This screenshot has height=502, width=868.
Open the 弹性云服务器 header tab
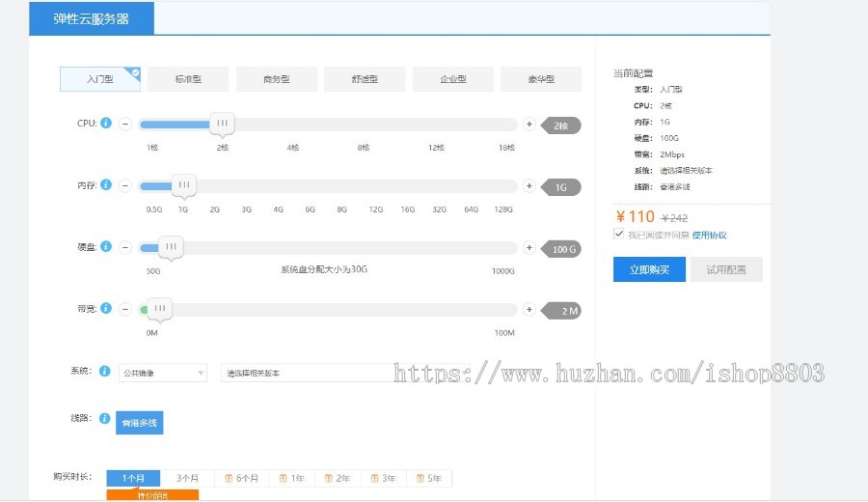point(92,19)
